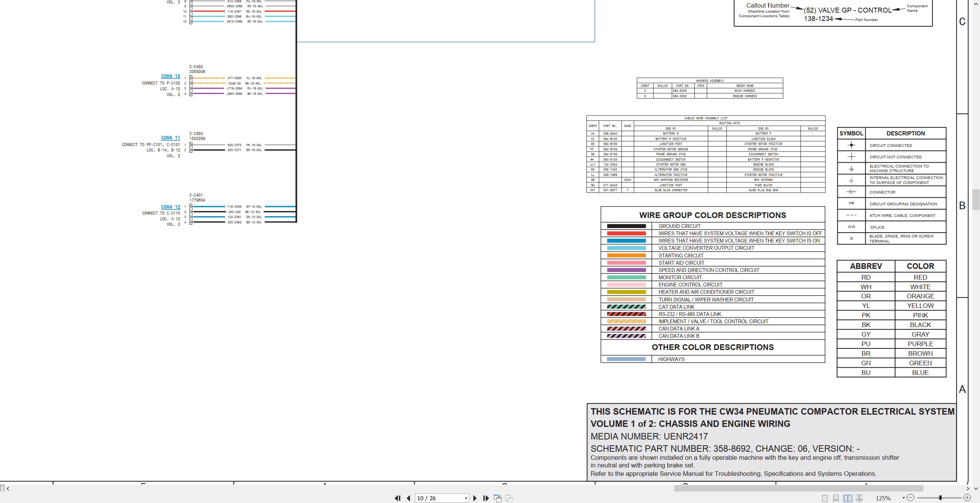Screen dimensions: 980x503
Task: Go to the first page
Action: (398, 498)
